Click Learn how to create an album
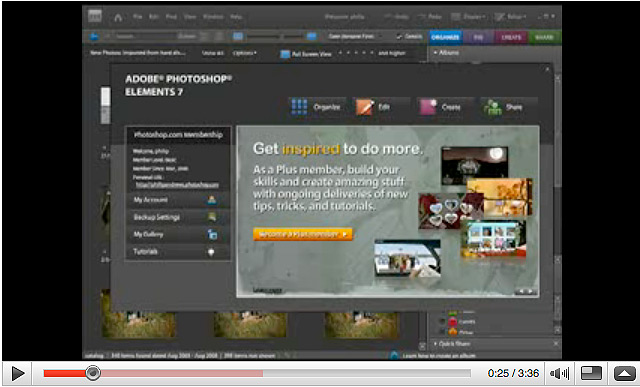The image size is (640, 387). tap(439, 356)
